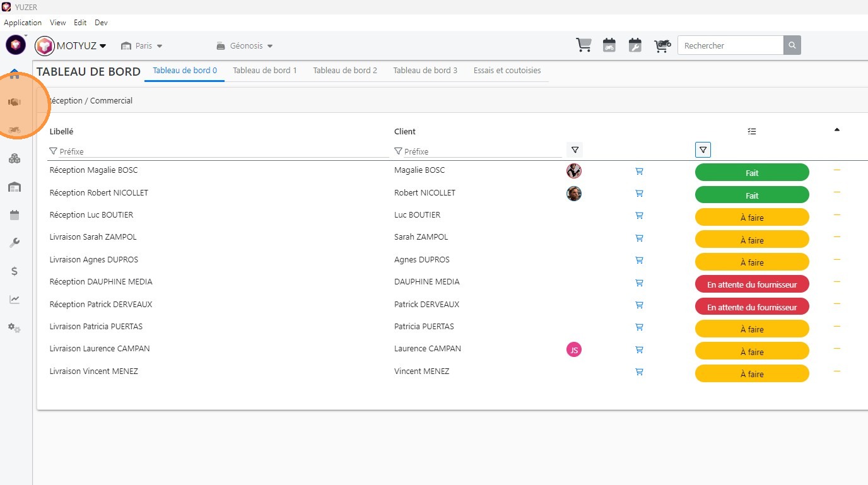This screenshot has height=485, width=868.
Task: Open the motorcycle section in the sidebar
Action: coord(14,130)
